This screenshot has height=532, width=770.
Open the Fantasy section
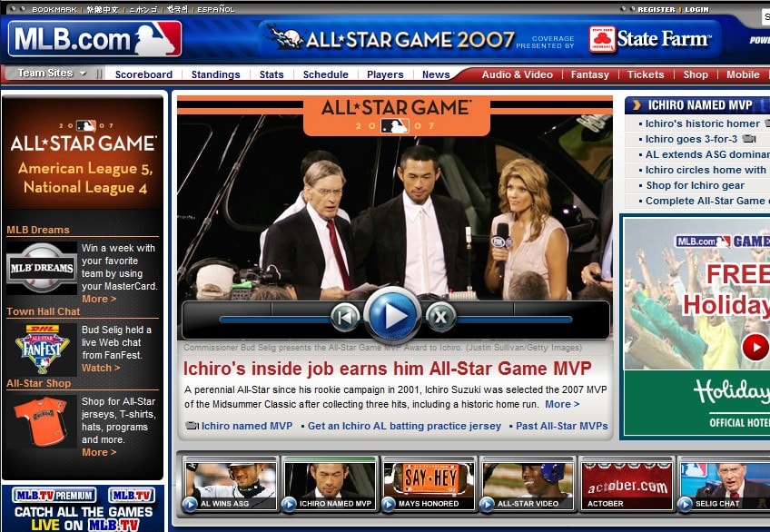[590, 74]
